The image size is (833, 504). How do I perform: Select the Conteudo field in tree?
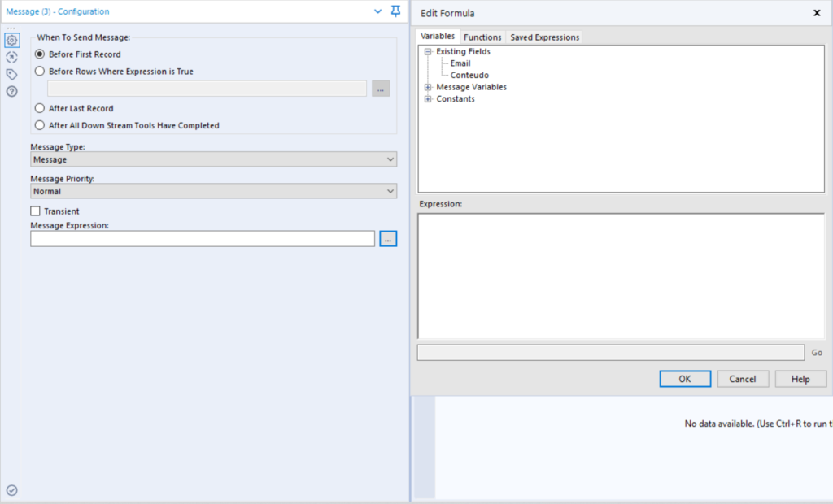(469, 76)
